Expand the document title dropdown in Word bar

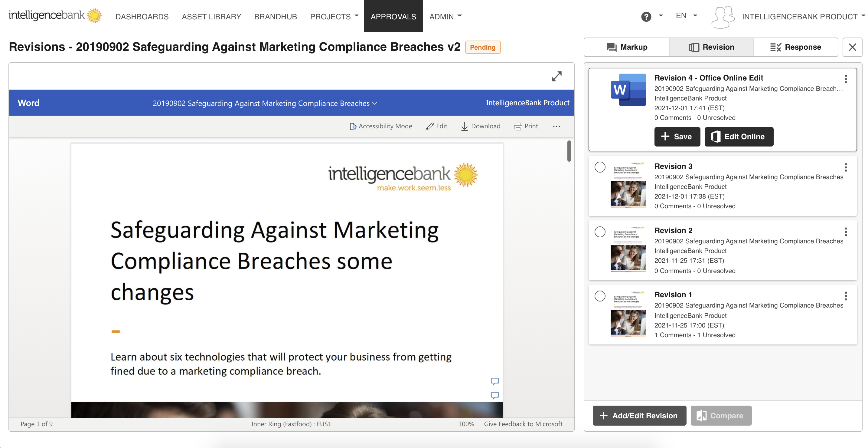pos(374,103)
